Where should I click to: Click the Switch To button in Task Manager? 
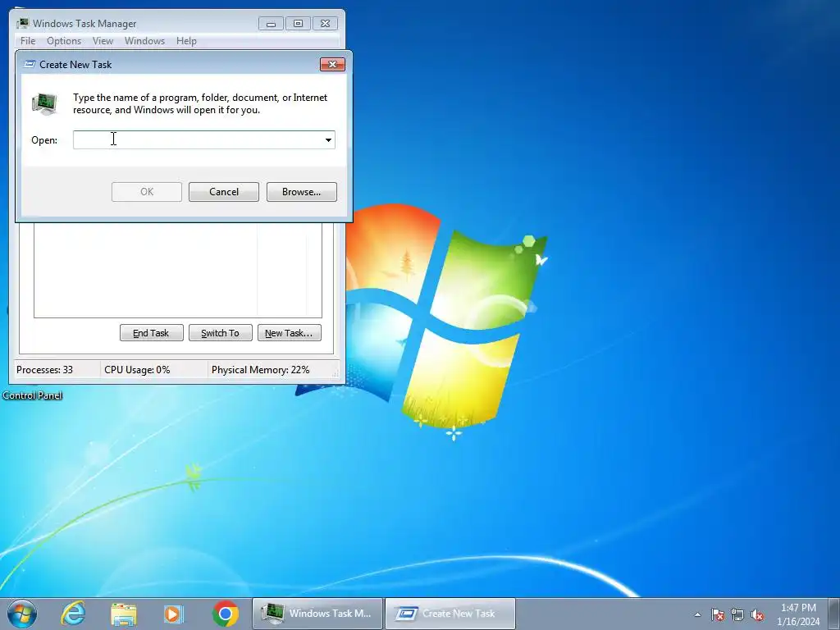tap(220, 333)
